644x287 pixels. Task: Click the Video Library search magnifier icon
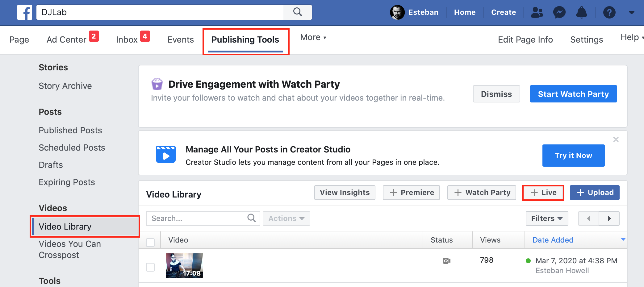coord(252,218)
